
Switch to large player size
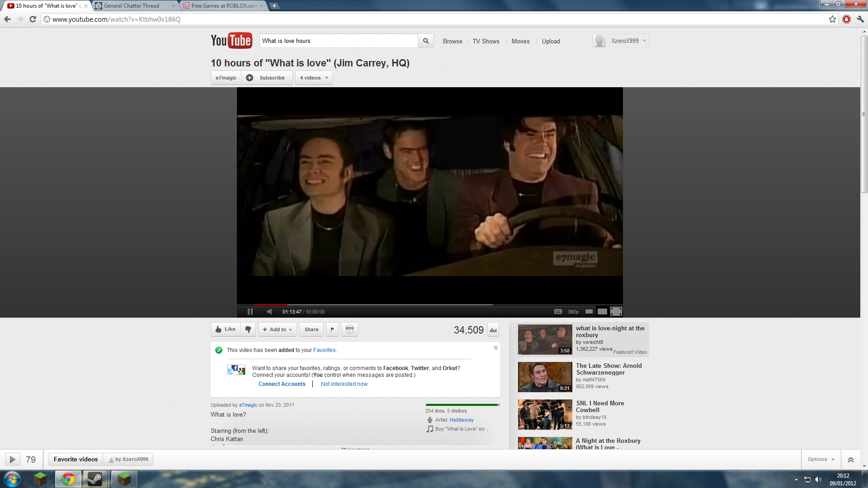602,312
